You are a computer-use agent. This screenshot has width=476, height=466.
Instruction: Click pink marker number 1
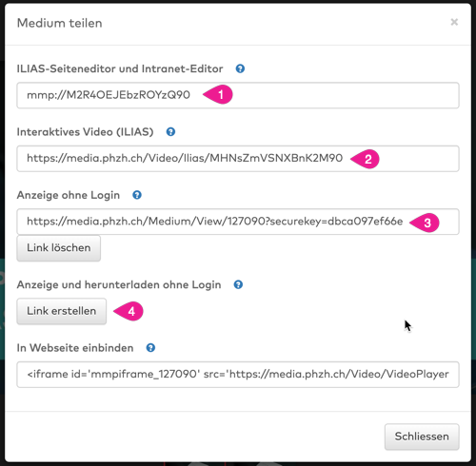[218, 94]
